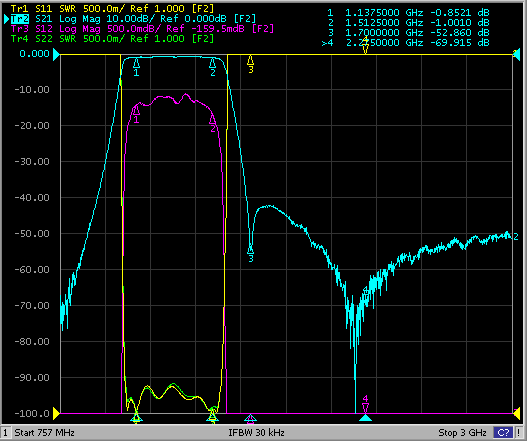Click the IFBW 30 kHz setting
The width and height of the screenshot is (527, 441).
(x=256, y=432)
